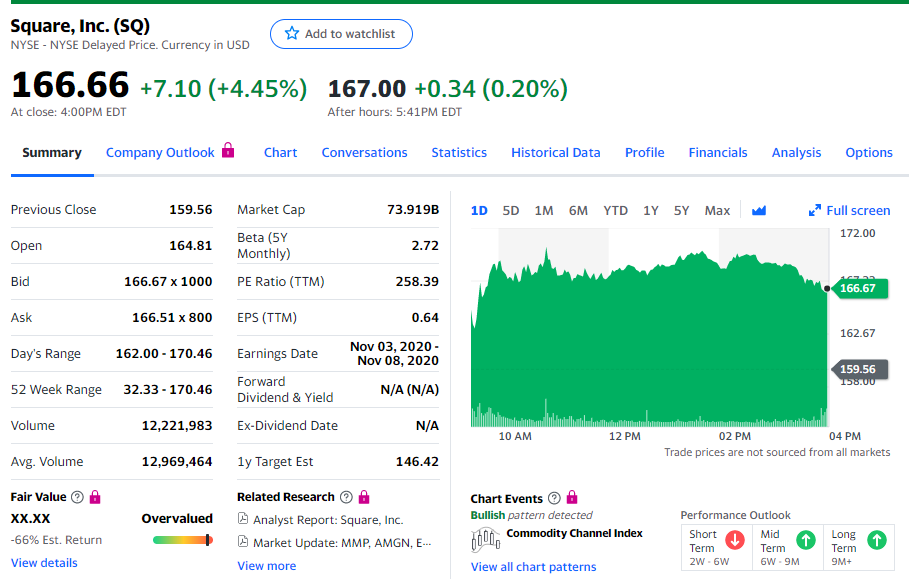Switch chart range to 1M
The width and height of the screenshot is (909, 579).
(x=544, y=211)
